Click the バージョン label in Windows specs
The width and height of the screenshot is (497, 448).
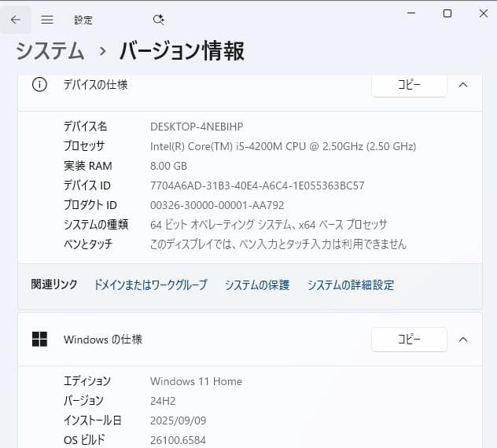[x=83, y=401]
